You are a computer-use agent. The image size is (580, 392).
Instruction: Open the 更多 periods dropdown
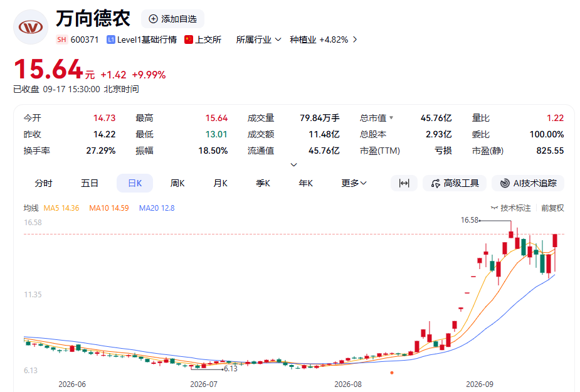(354, 183)
